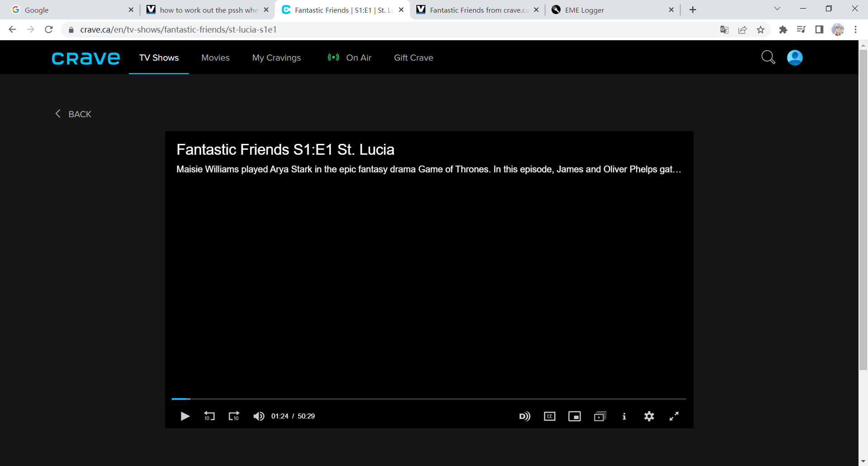Click the address bar URL
Viewport: 868px width, 466px height.
click(179, 29)
